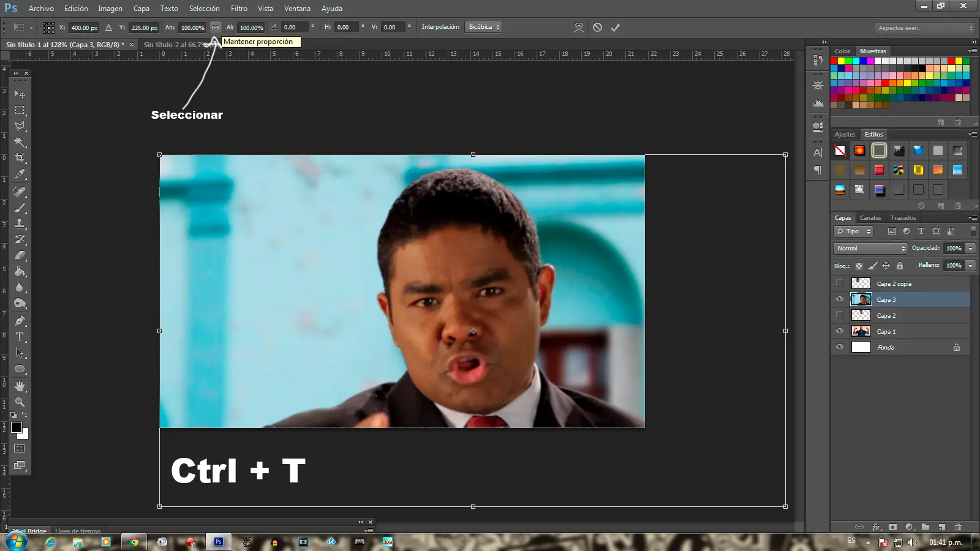This screenshot has height=551, width=980.
Task: Hide the Capa 1 layer
Action: [x=839, y=331]
